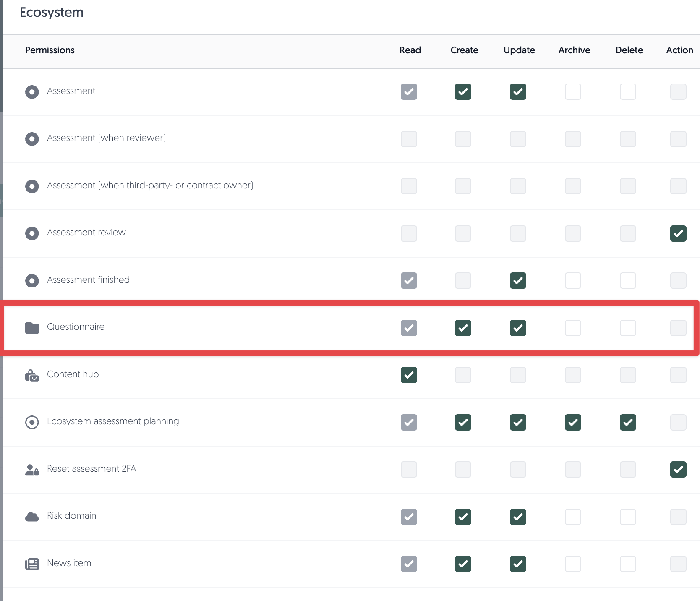Image resolution: width=700 pixels, height=601 pixels.
Task: Click the Content hub bag icon
Action: [x=32, y=375]
